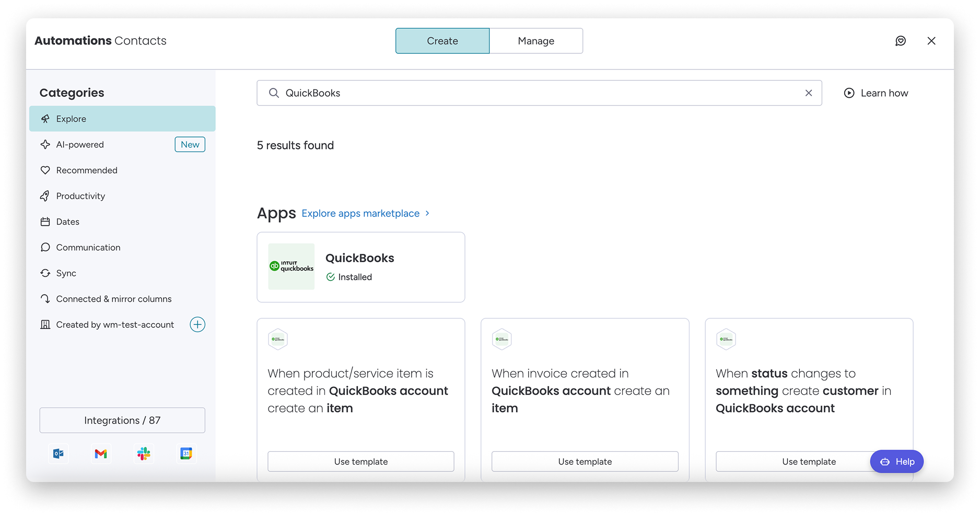
Task: Open the Sync category
Action: [x=122, y=273]
